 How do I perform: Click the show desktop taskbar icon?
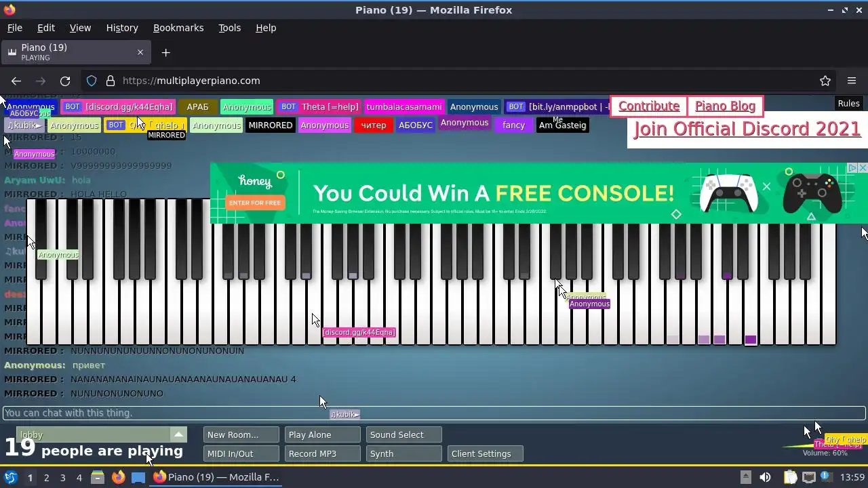point(138,477)
